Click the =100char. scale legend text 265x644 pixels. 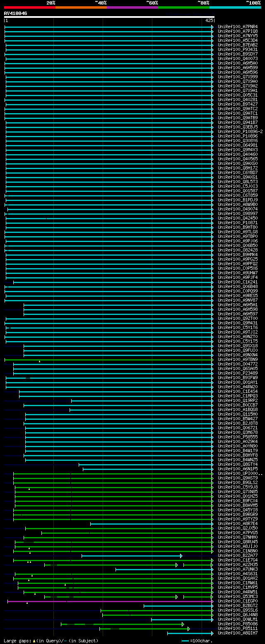202,641
